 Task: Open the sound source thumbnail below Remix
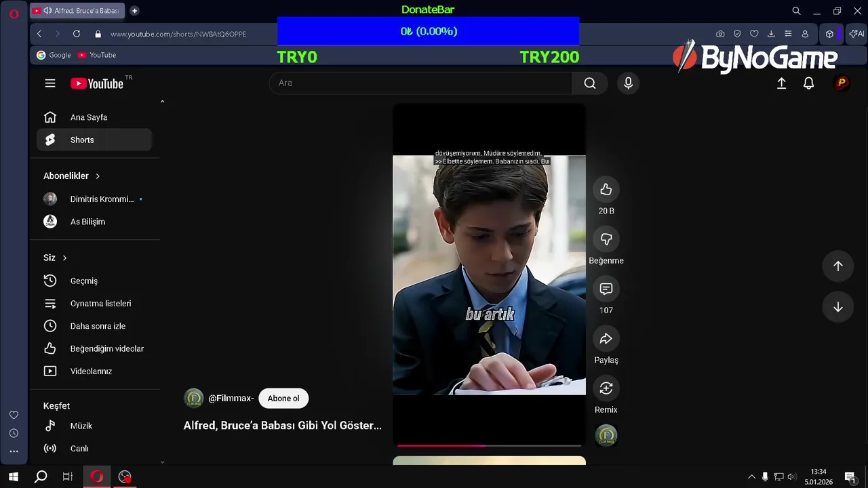[606, 435]
